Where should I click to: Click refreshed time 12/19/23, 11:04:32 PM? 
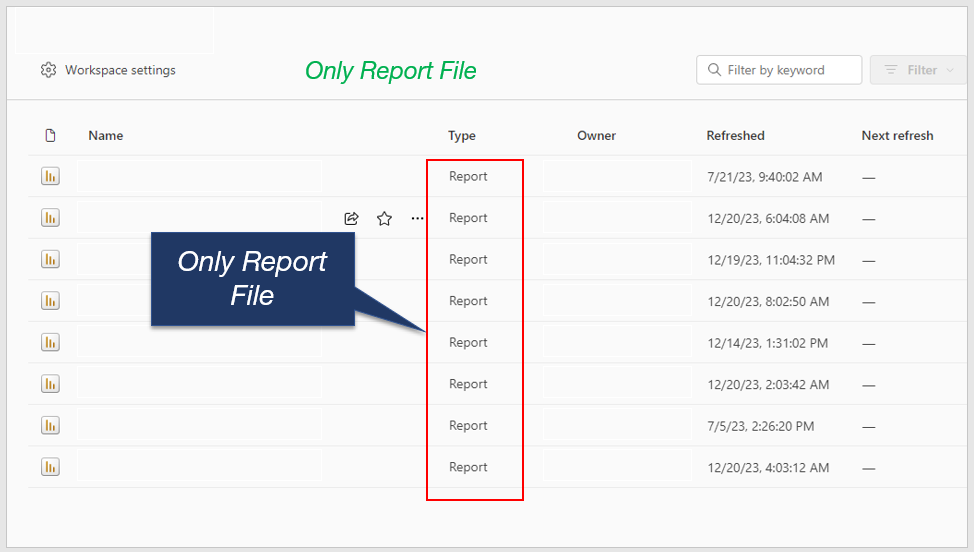[771, 260]
